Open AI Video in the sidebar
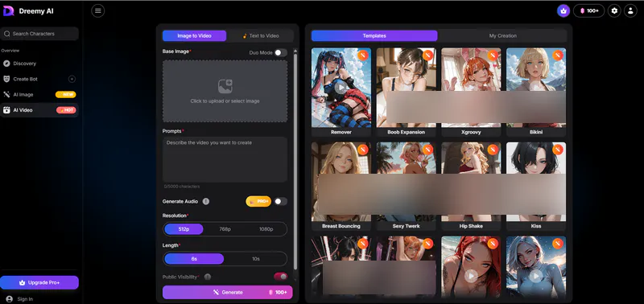Screen dimensions: 644x304 click(39, 110)
